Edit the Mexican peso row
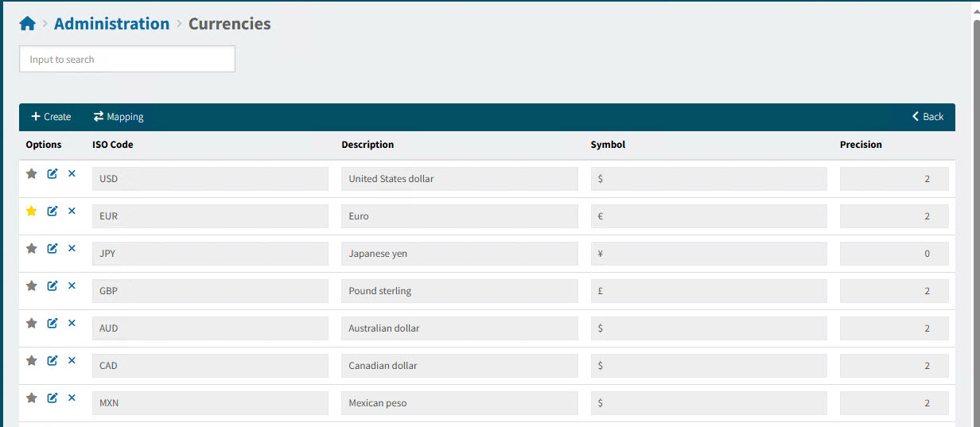 click(x=52, y=398)
